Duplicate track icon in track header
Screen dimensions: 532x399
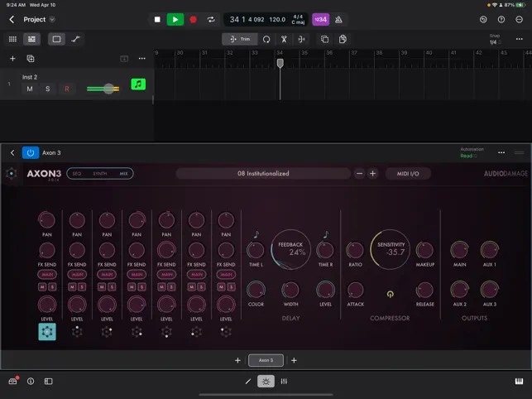coord(30,59)
